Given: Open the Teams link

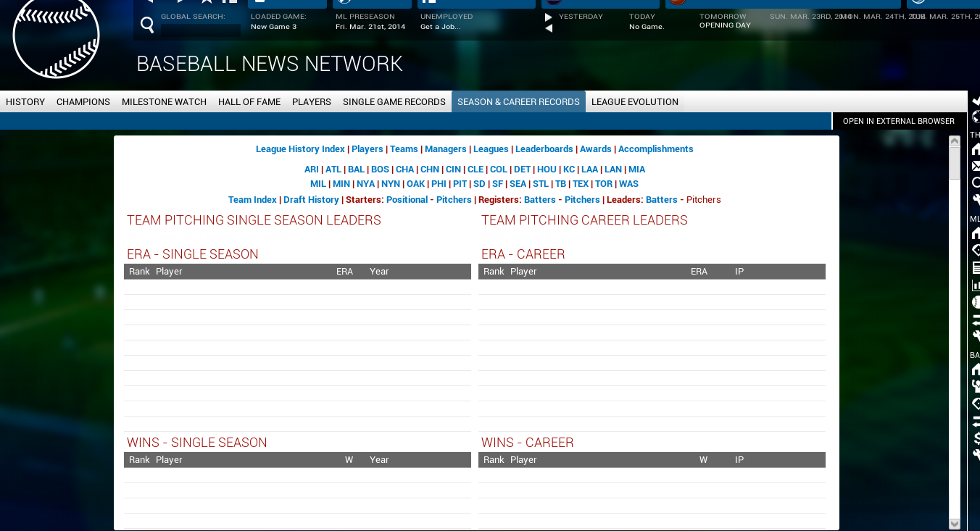Looking at the screenshot, I should [404, 149].
